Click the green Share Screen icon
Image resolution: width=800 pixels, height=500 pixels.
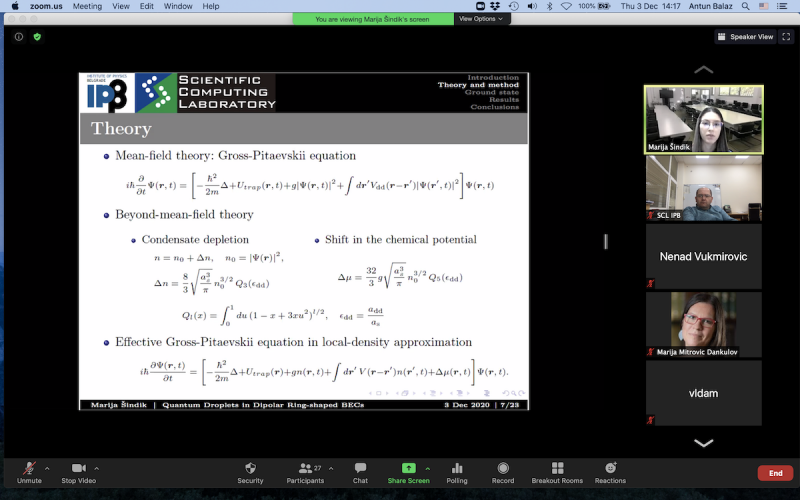coord(408,468)
